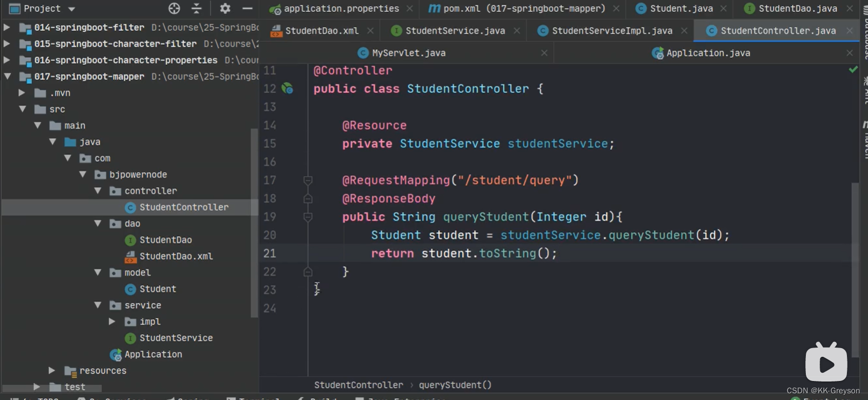Expand the impl package

(112, 322)
